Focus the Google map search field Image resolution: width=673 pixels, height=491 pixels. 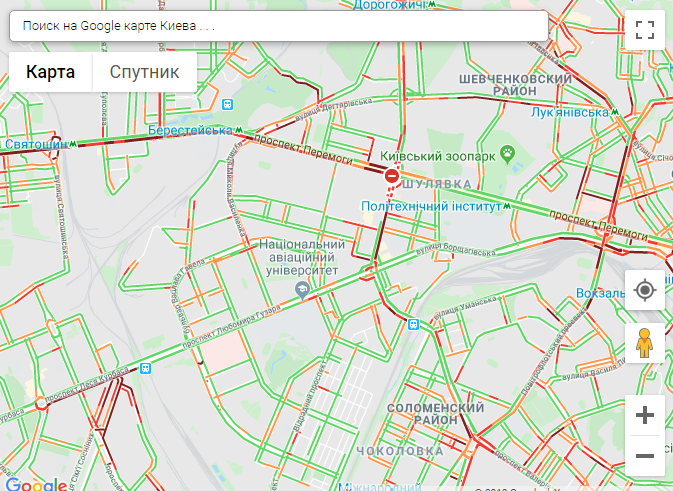point(279,26)
